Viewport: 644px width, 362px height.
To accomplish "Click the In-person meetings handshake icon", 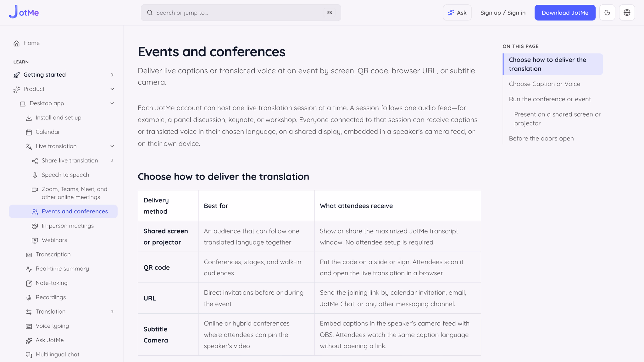I will click(x=35, y=226).
